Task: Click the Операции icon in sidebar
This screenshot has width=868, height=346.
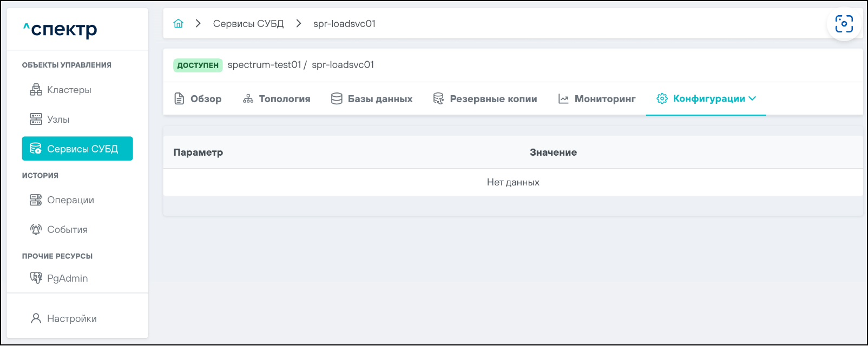Action: [36, 200]
